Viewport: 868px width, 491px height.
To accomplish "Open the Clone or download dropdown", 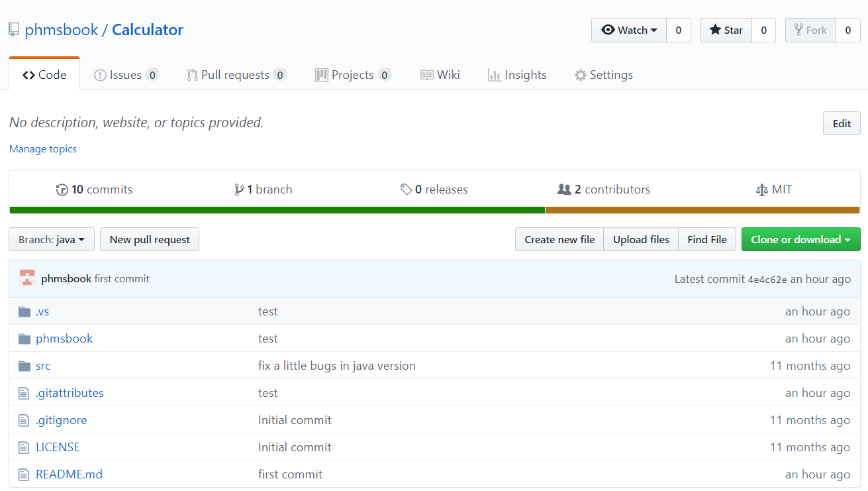I will click(x=800, y=239).
